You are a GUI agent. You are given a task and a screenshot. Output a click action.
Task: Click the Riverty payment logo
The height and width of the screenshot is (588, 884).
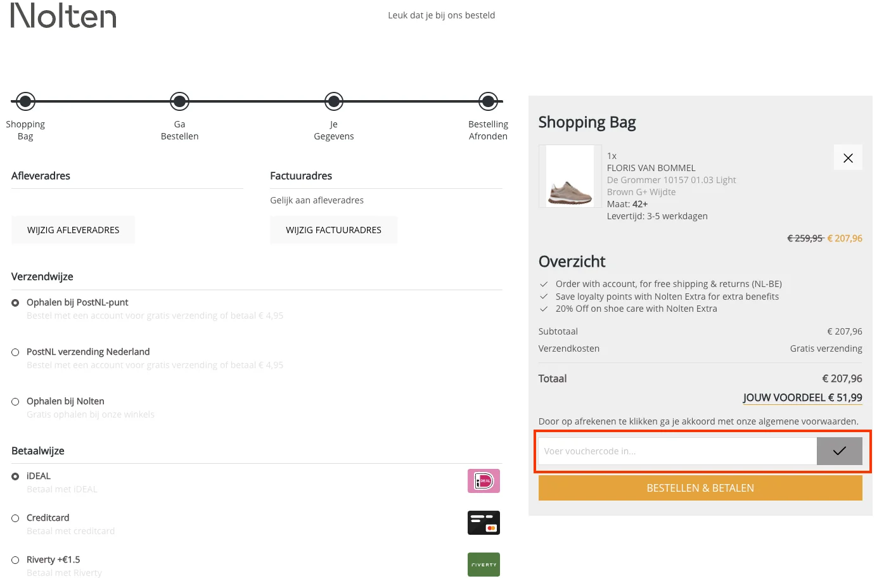tap(484, 565)
